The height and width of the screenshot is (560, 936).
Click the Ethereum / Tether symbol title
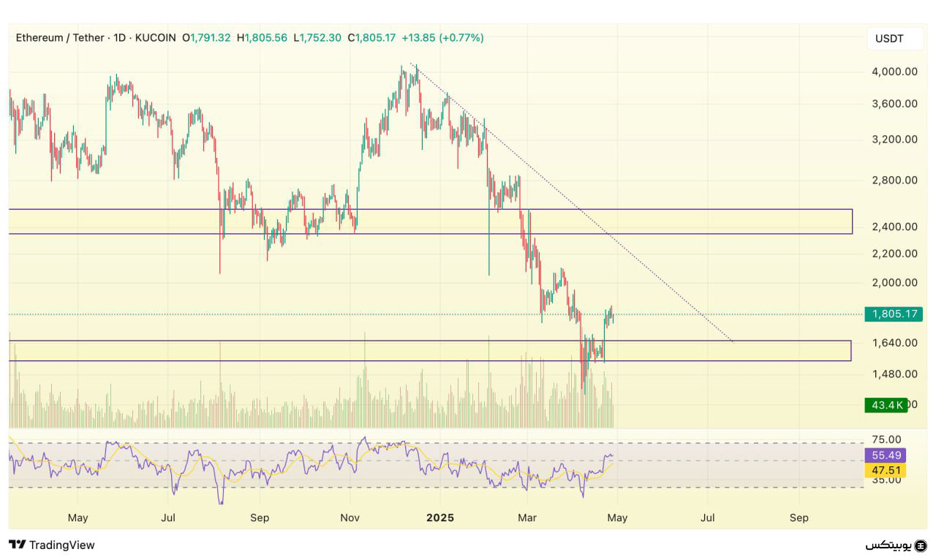60,38
